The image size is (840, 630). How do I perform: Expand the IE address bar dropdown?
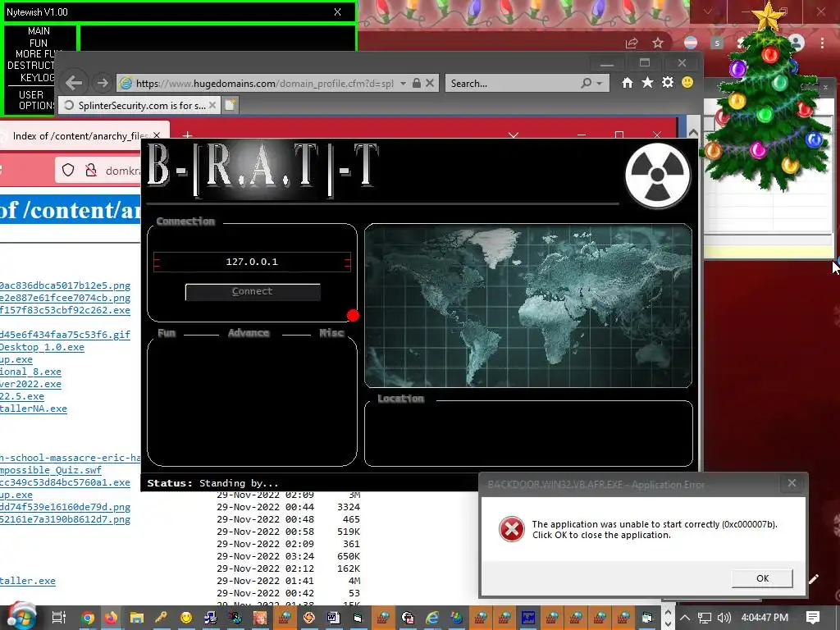click(x=403, y=83)
